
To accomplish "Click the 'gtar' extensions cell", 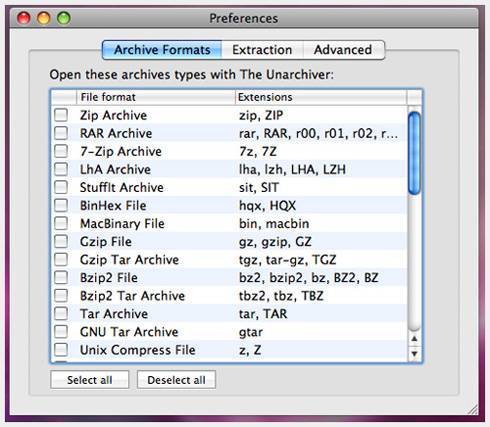I will 251,332.
